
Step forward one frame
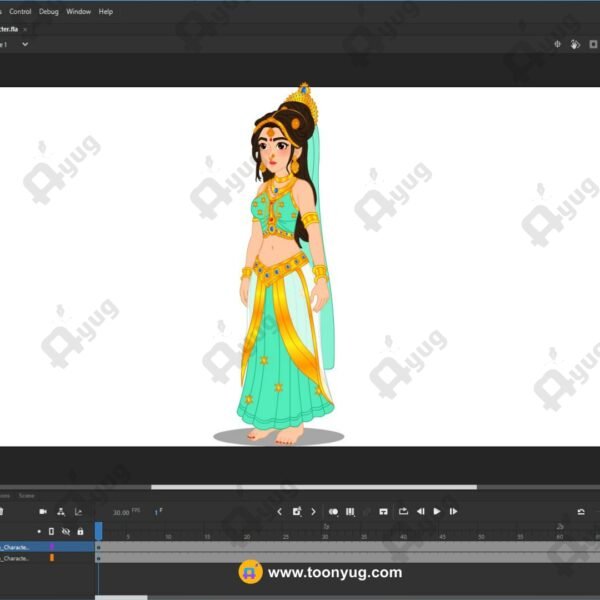pos(453,511)
